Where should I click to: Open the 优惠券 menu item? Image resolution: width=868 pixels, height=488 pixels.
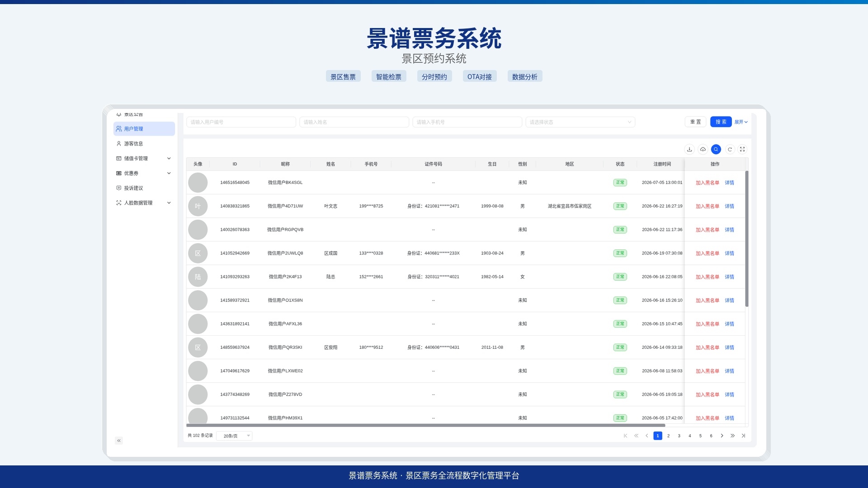(x=144, y=174)
